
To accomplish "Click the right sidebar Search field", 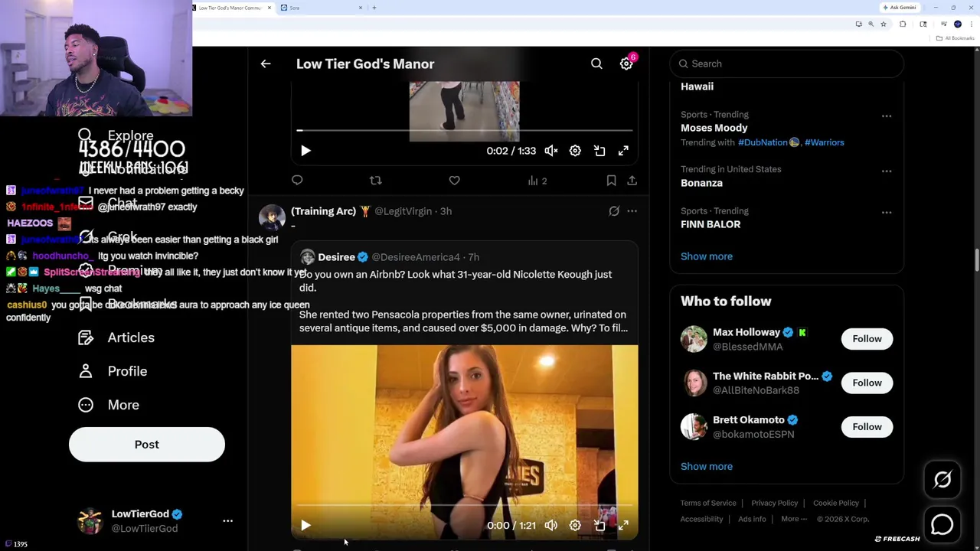I will (x=787, y=64).
